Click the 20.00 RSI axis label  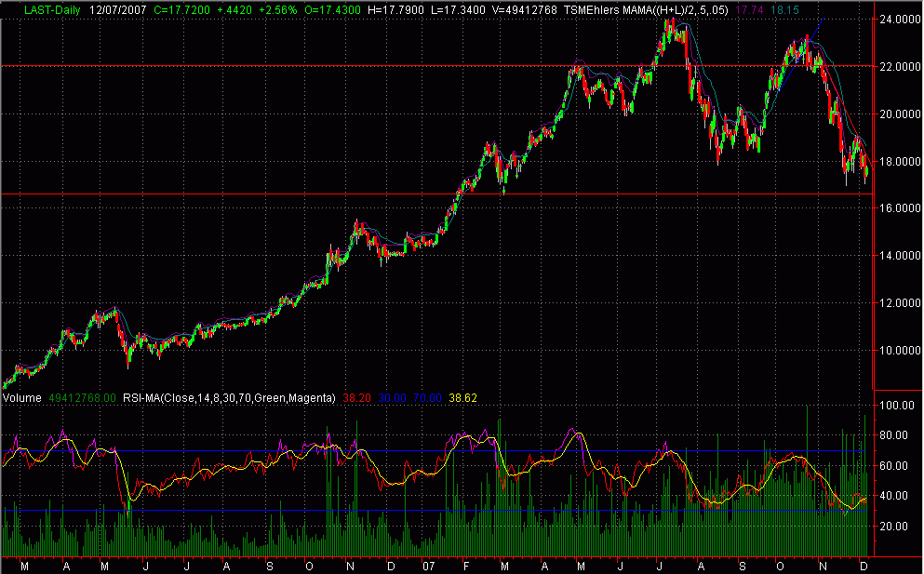click(894, 526)
